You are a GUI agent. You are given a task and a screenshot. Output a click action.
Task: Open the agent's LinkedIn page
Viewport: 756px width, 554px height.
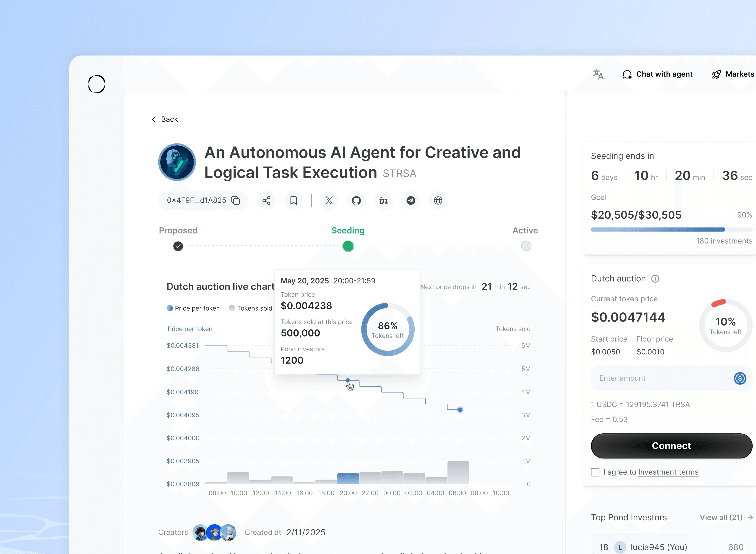tap(384, 201)
